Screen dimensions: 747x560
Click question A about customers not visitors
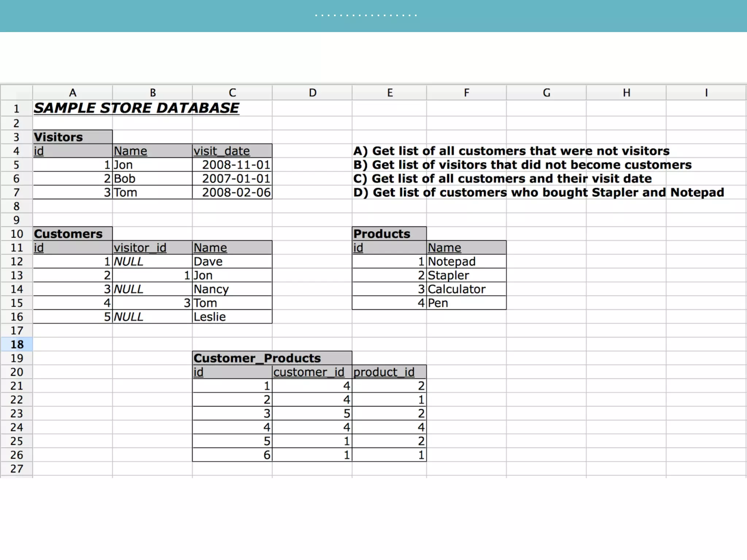tap(511, 151)
